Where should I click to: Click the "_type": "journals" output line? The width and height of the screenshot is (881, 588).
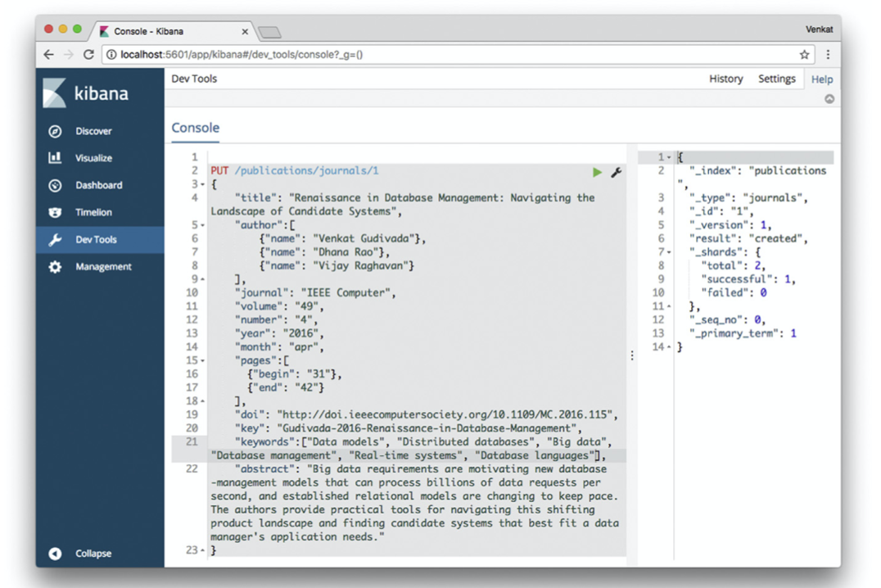point(748,198)
